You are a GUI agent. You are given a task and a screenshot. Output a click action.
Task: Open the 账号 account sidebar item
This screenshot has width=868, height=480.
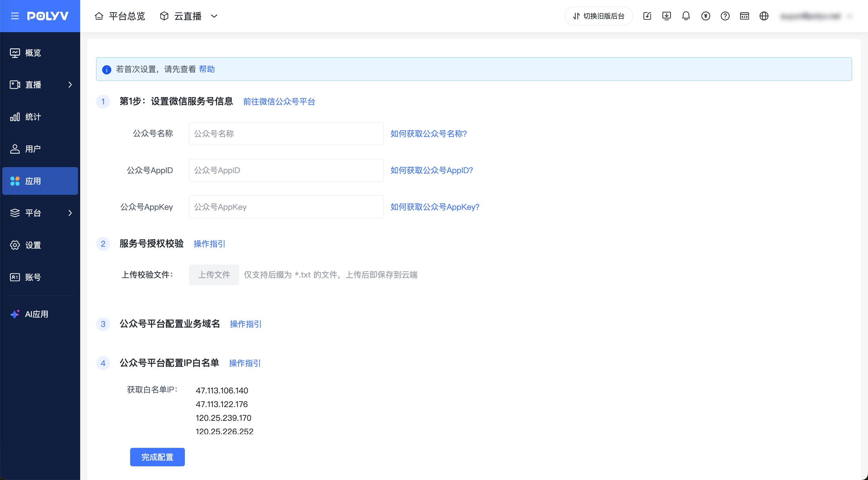click(x=40, y=277)
